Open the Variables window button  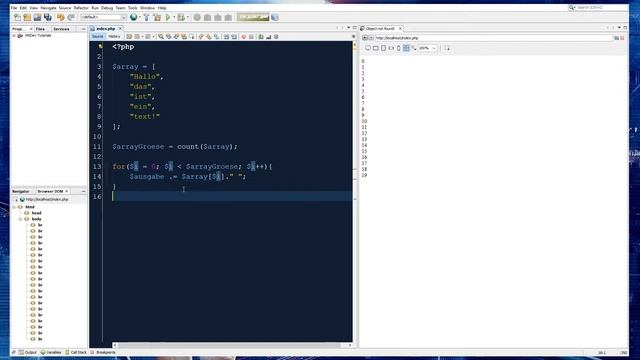click(51, 352)
